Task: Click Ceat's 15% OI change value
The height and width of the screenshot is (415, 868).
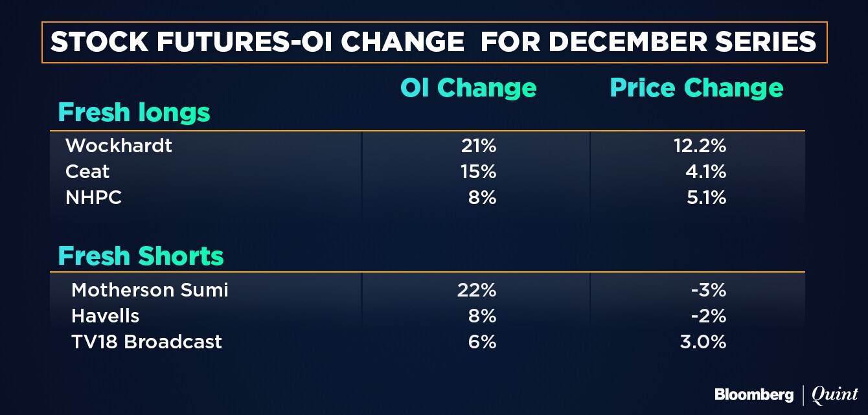Action: [478, 172]
